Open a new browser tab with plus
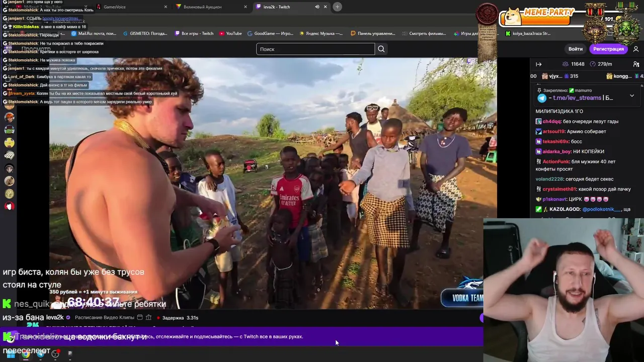Image resolution: width=644 pixels, height=362 pixels. click(337, 7)
